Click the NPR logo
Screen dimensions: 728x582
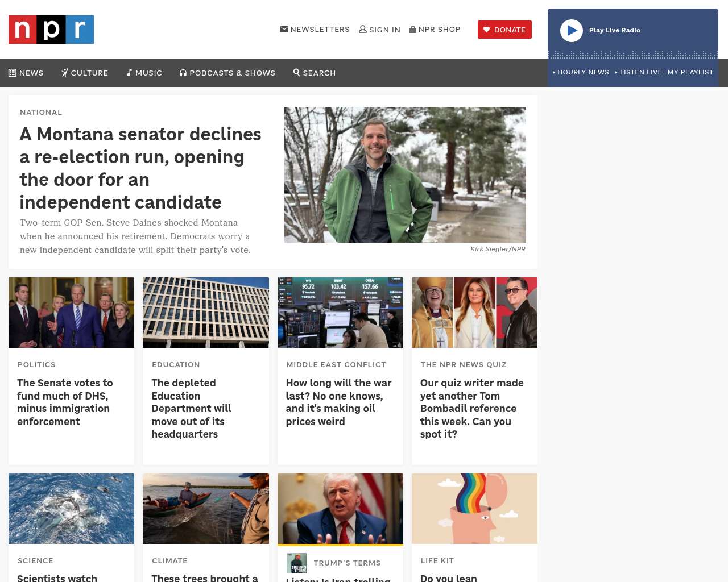[51, 30]
